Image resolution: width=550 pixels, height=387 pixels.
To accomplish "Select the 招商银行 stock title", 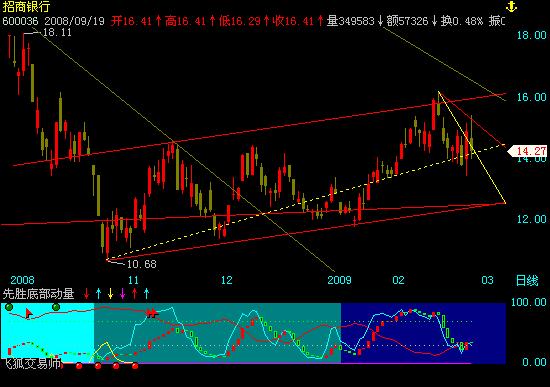I will 27,6.
